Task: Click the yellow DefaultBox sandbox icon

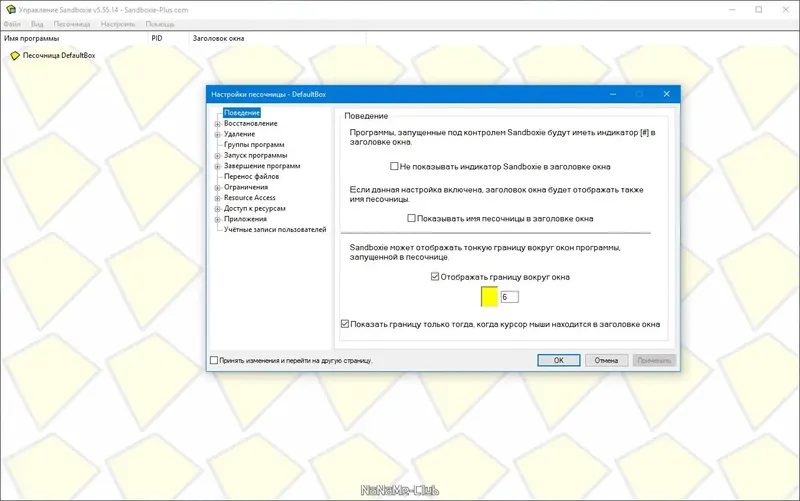Action: click(x=15, y=56)
